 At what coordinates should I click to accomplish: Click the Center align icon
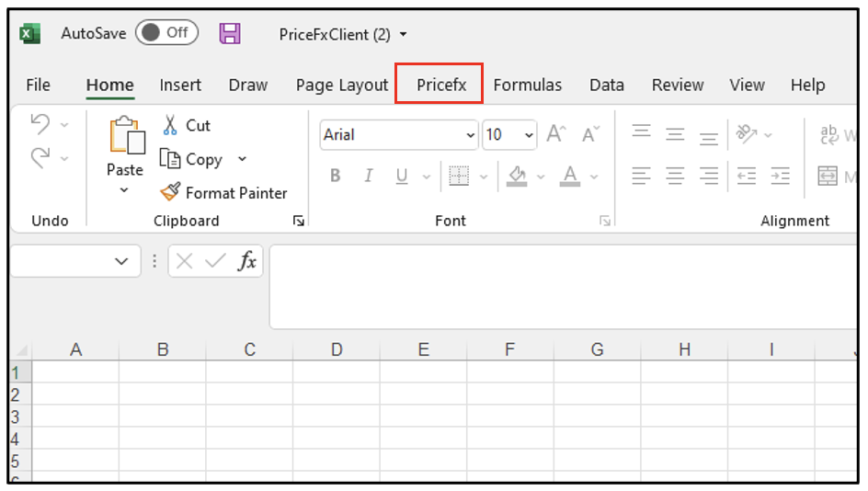coord(675,176)
